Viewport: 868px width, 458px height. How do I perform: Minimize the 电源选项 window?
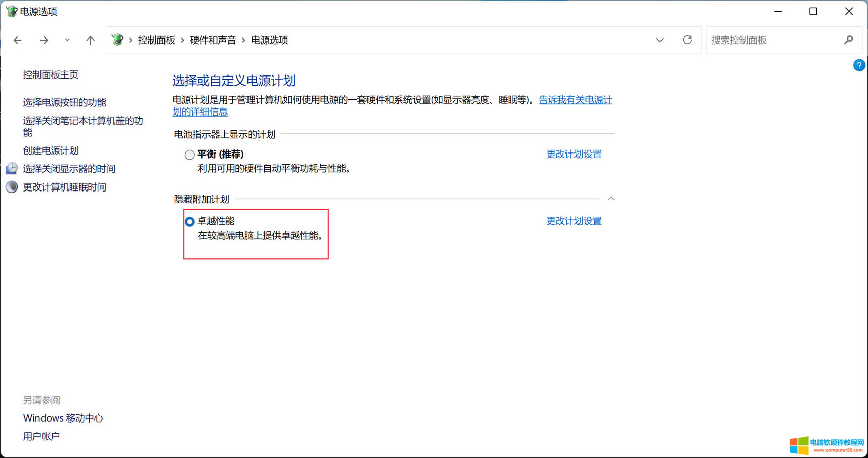pos(778,11)
